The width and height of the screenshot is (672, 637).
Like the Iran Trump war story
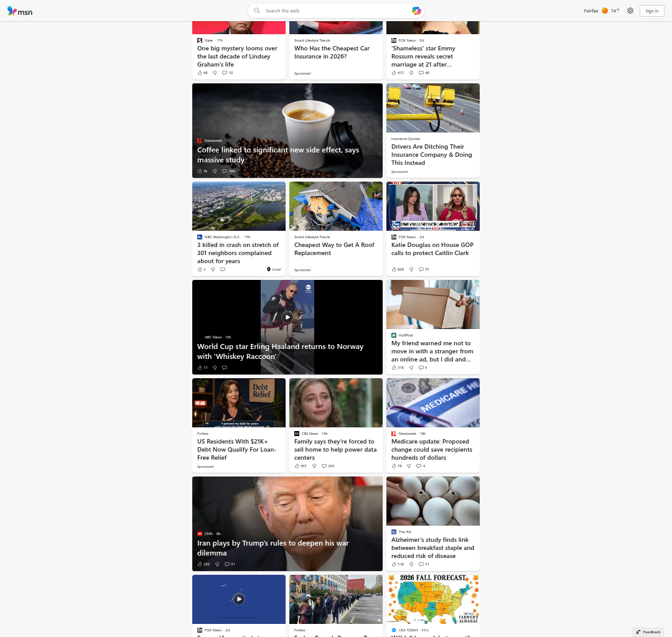(x=203, y=564)
